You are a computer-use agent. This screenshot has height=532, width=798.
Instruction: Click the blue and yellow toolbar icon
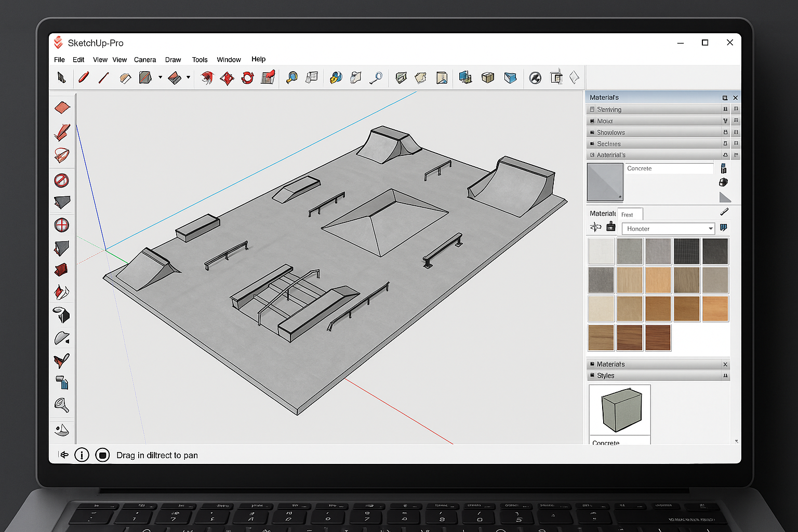[336, 77]
